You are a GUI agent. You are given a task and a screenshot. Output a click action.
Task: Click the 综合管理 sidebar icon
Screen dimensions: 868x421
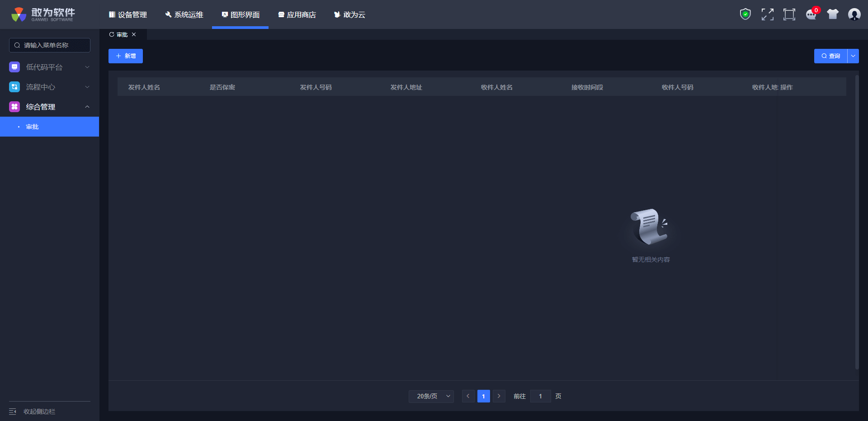click(x=14, y=107)
